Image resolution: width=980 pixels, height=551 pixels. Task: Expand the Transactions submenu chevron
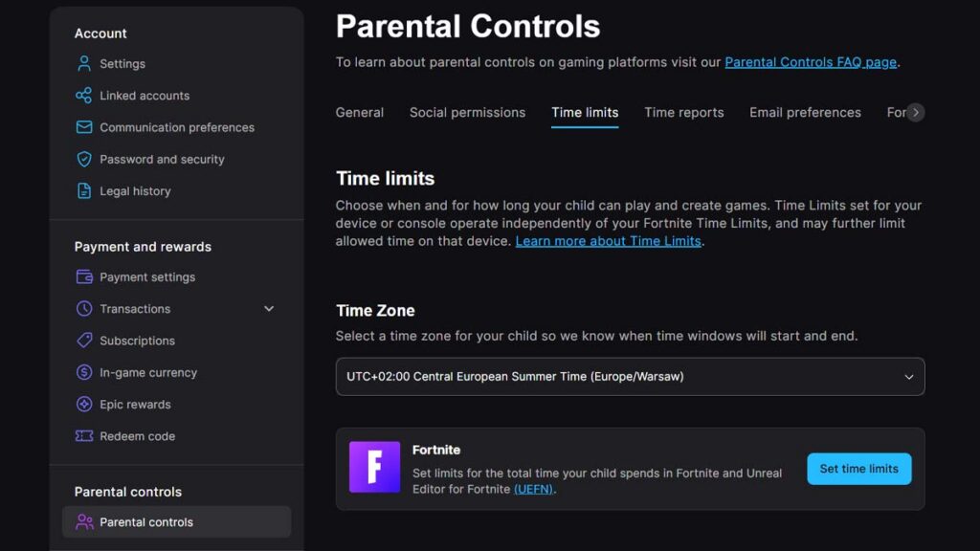click(x=269, y=309)
